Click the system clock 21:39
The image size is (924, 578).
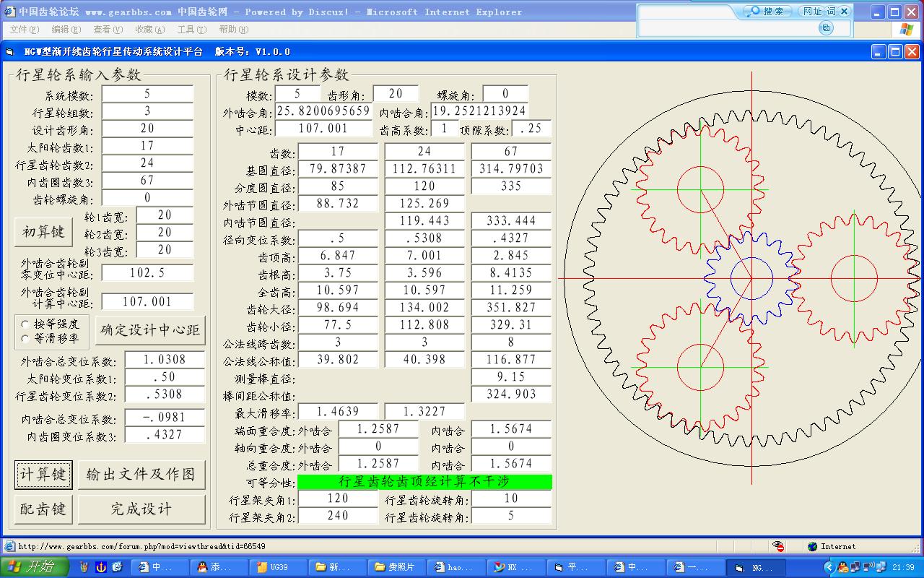(x=903, y=567)
